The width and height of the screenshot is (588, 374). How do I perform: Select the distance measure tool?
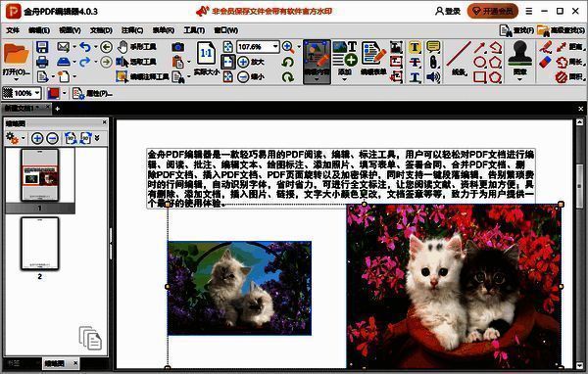(569, 47)
